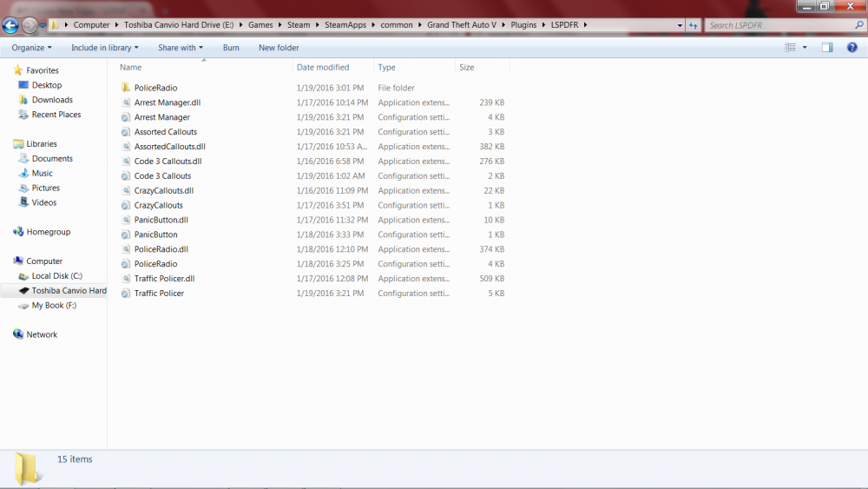Select CrazyCallouts configuration file icon
This screenshot has height=489, width=868.
[x=126, y=206]
